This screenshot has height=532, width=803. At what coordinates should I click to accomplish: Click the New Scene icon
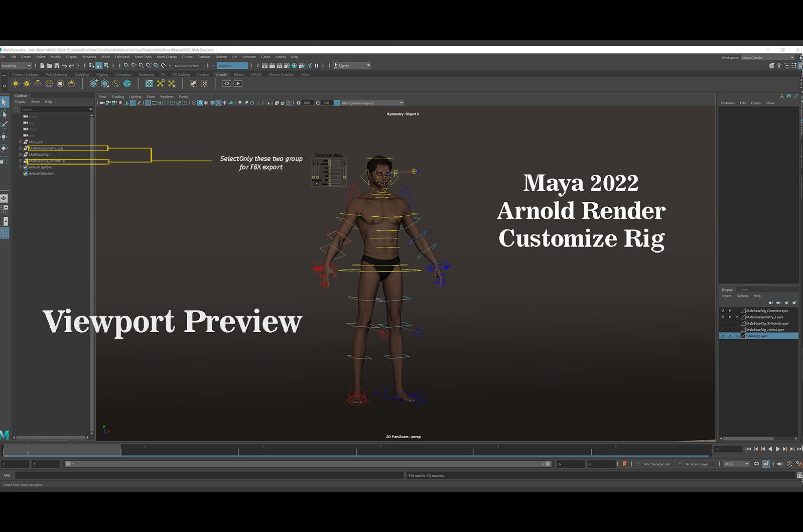coord(42,66)
